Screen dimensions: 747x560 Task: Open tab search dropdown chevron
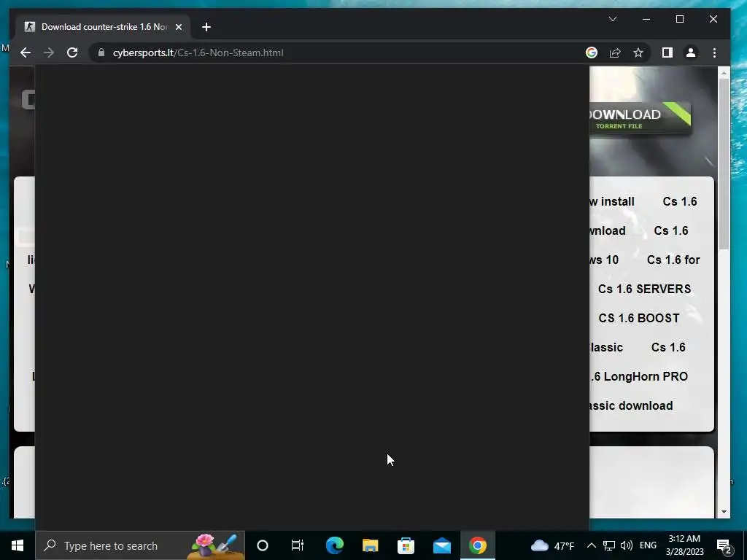613,19
